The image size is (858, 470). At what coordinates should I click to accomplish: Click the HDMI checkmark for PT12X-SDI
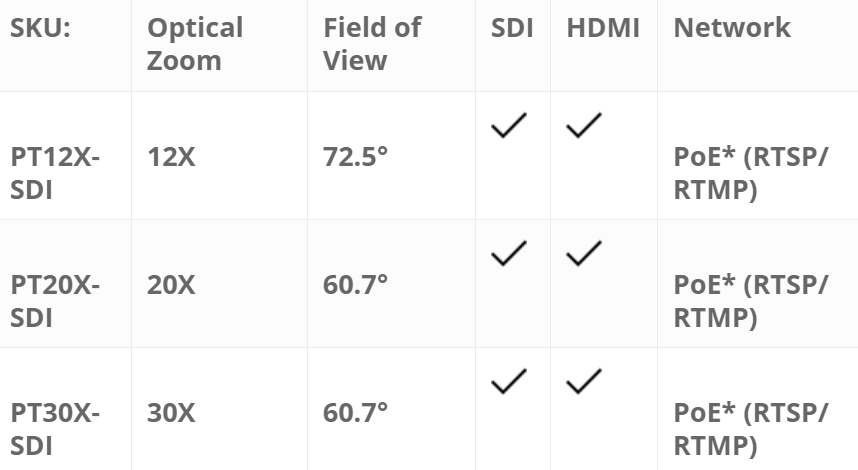click(584, 126)
